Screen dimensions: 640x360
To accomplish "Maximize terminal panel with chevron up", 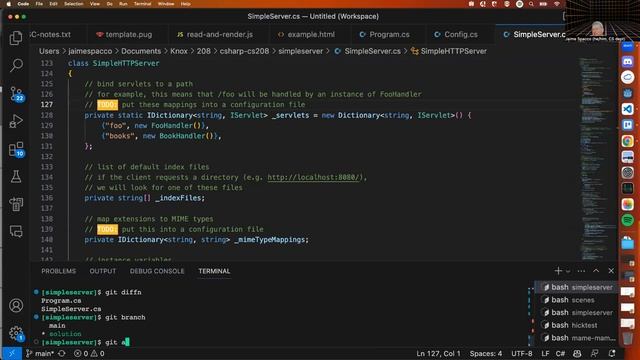I will [x=596, y=271].
